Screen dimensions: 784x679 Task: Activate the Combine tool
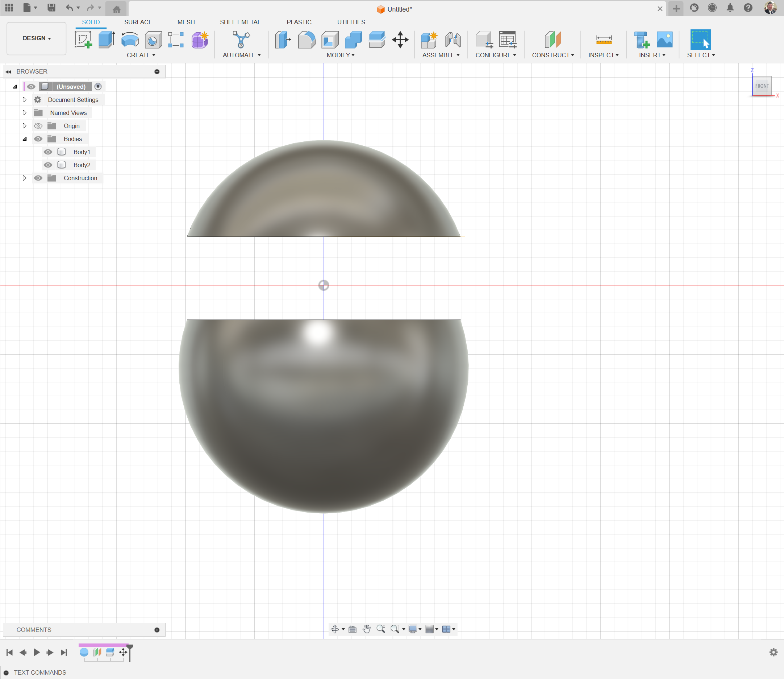click(x=353, y=40)
